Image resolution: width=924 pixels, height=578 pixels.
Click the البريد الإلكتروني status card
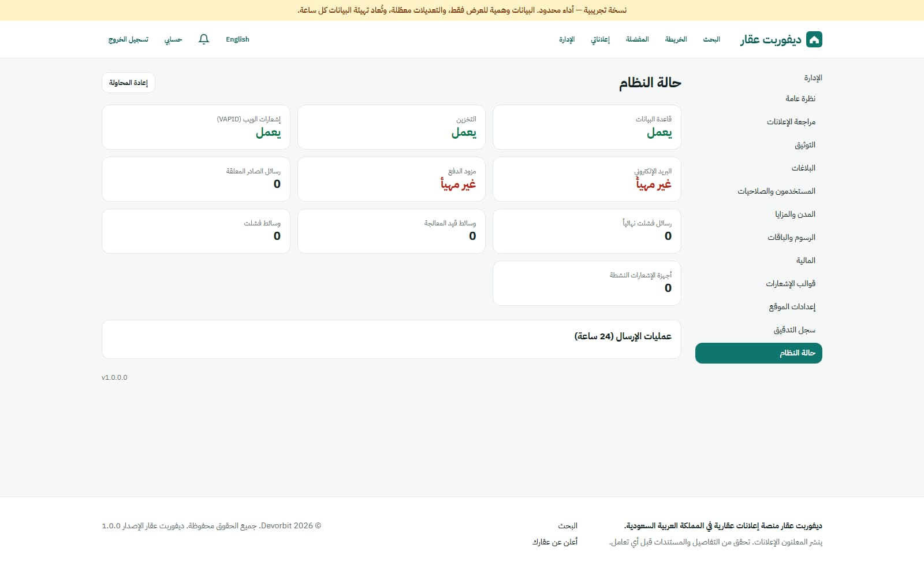[x=587, y=179]
